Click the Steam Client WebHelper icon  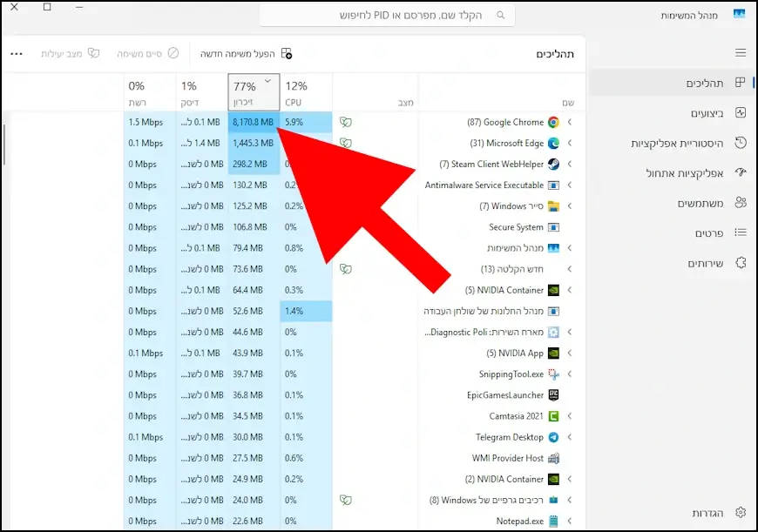point(553,165)
